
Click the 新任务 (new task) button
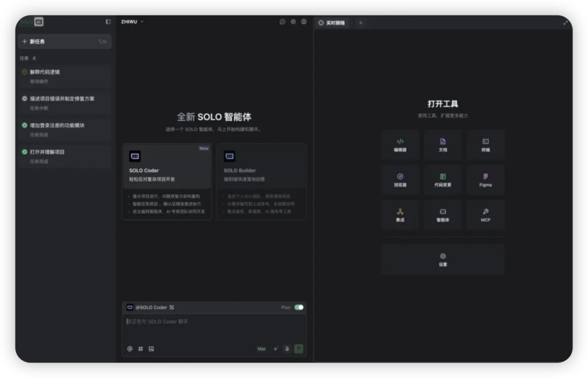pos(64,41)
